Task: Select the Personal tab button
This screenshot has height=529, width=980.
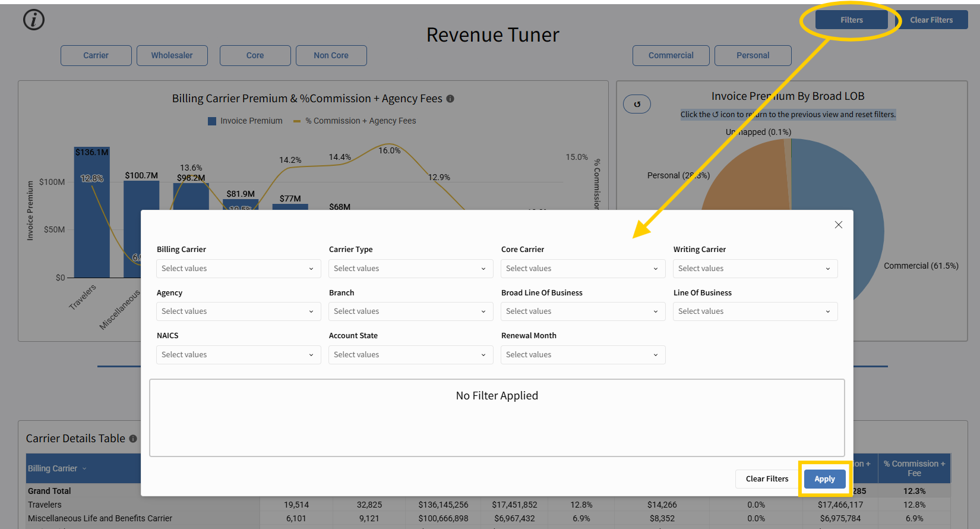Action: [753, 55]
